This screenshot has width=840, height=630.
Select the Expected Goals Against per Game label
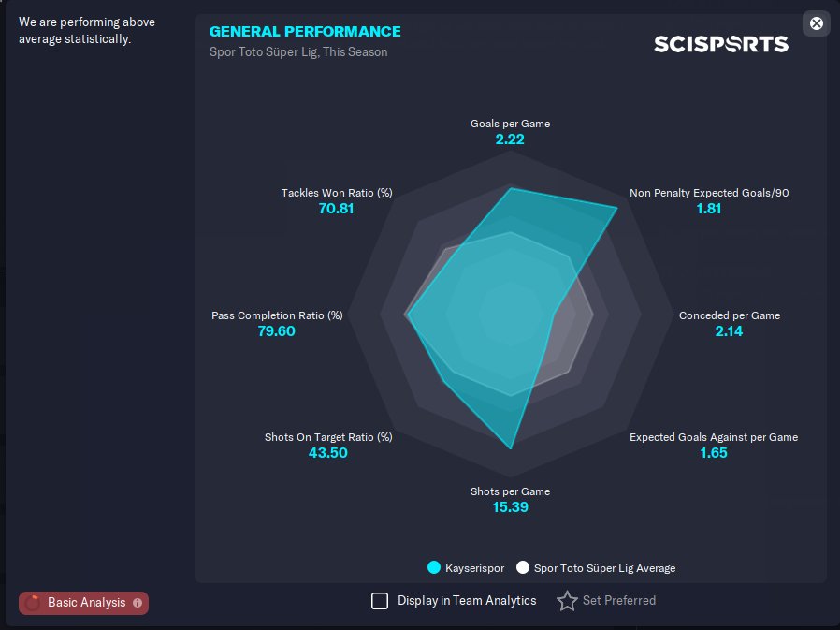[x=714, y=437]
